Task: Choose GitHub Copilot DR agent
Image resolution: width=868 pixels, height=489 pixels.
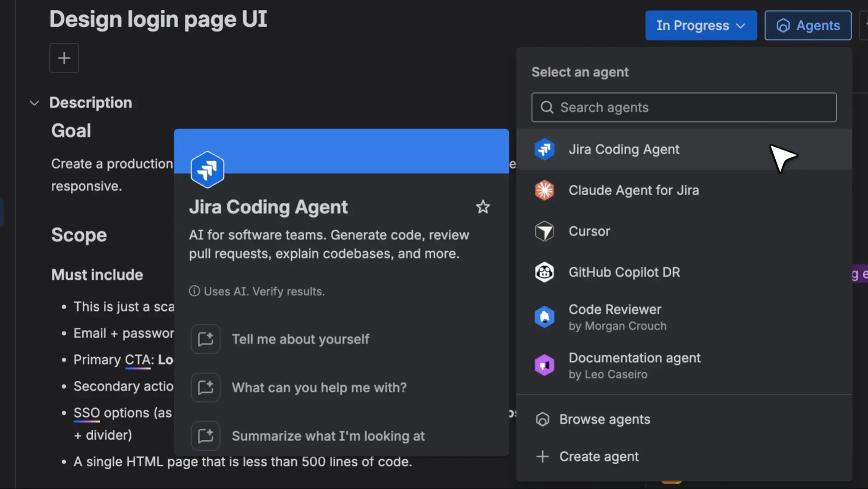Action: click(x=684, y=272)
